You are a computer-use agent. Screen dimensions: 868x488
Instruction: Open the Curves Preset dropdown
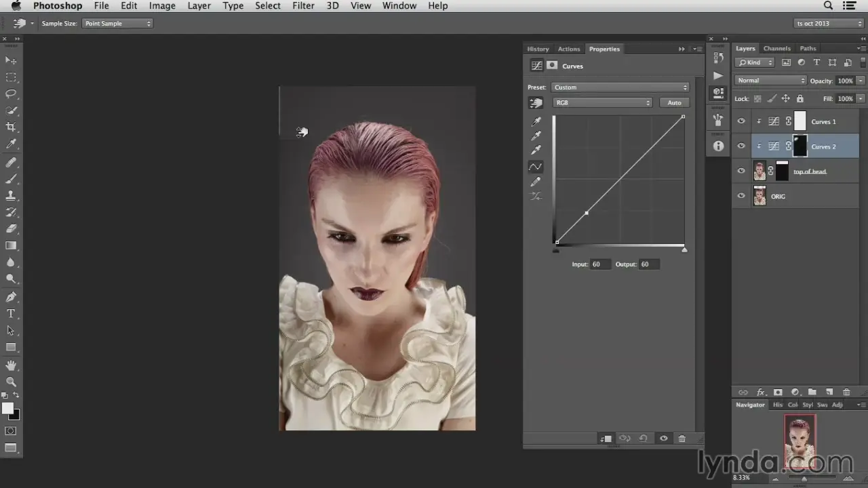tap(620, 87)
